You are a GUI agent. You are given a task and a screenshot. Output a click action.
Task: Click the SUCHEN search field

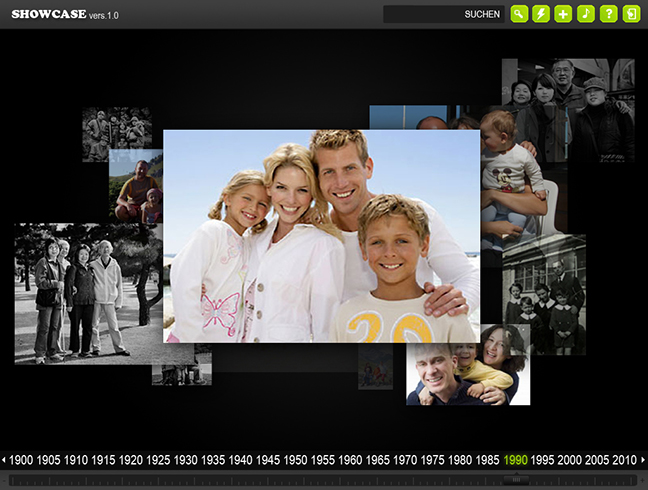[443, 14]
